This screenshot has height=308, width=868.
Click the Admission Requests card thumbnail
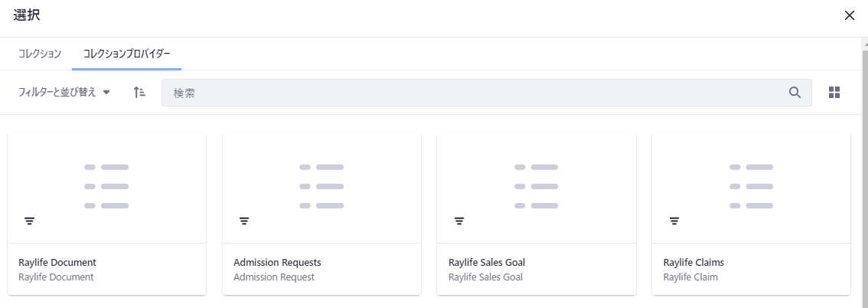(321, 186)
